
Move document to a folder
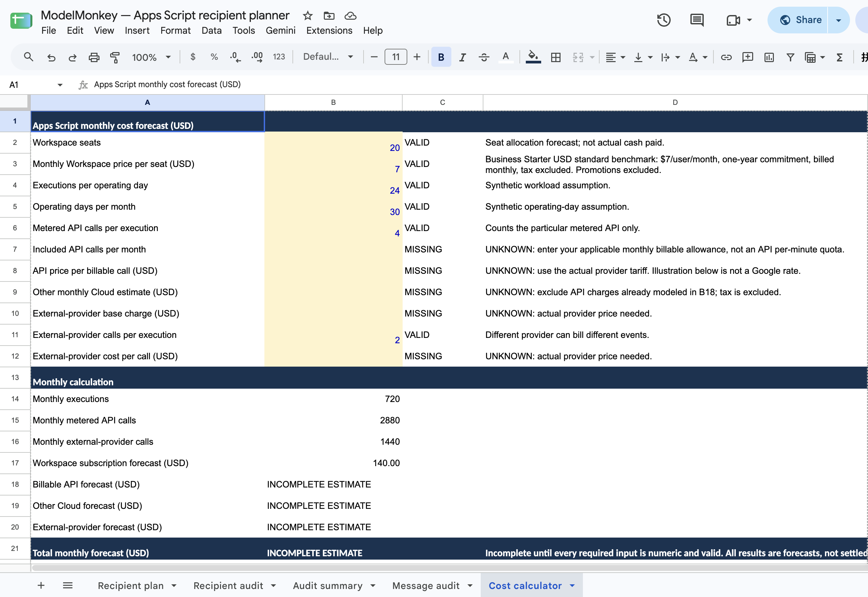[329, 16]
